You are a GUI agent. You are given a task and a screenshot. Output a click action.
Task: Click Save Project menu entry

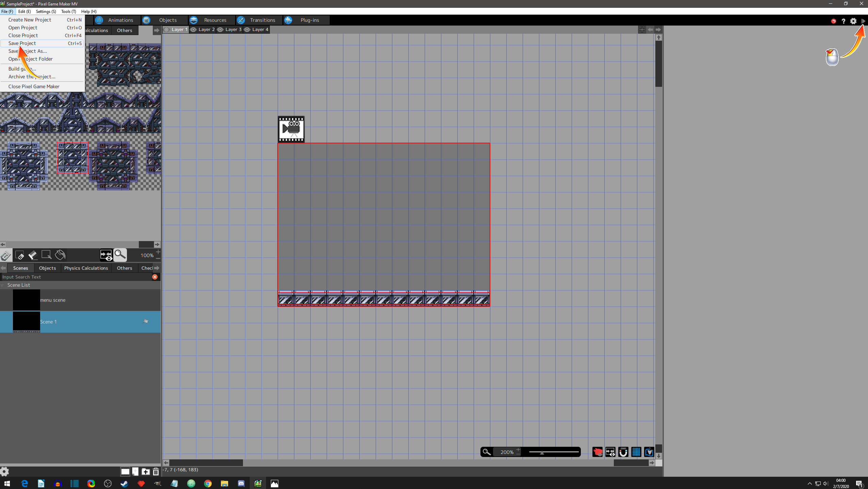click(x=22, y=43)
